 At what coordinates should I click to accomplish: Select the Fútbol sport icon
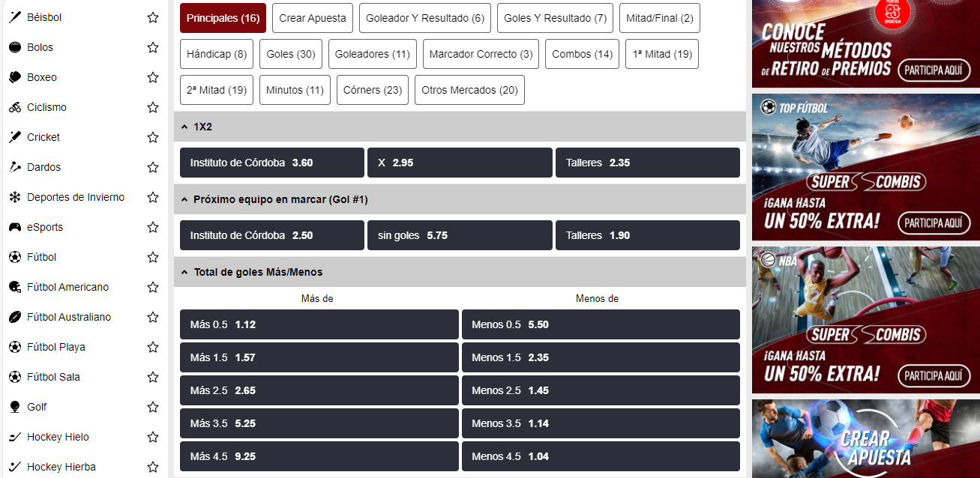point(15,257)
